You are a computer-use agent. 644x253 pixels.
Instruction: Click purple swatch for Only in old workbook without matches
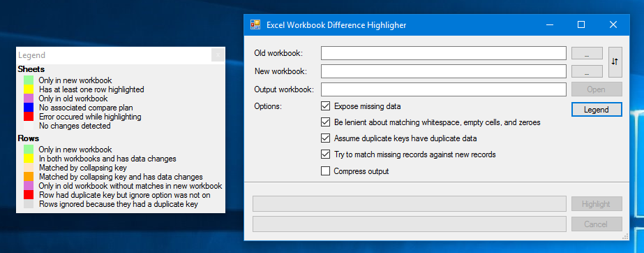tap(29, 185)
